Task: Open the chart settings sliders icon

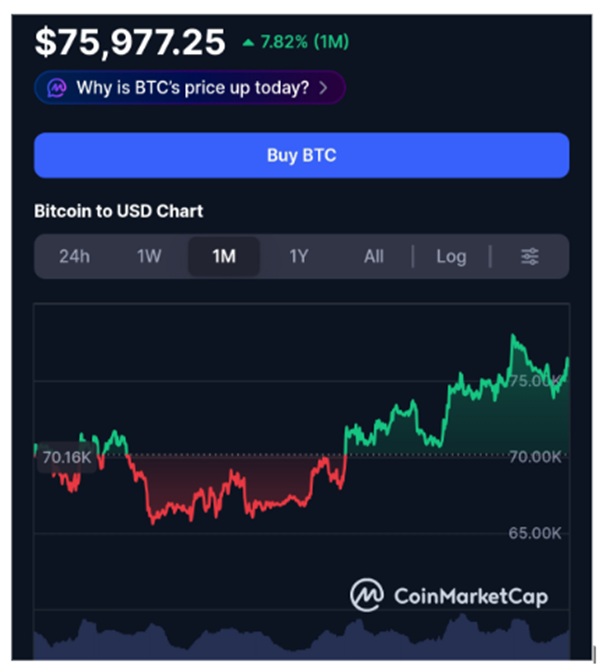Action: [x=530, y=257]
